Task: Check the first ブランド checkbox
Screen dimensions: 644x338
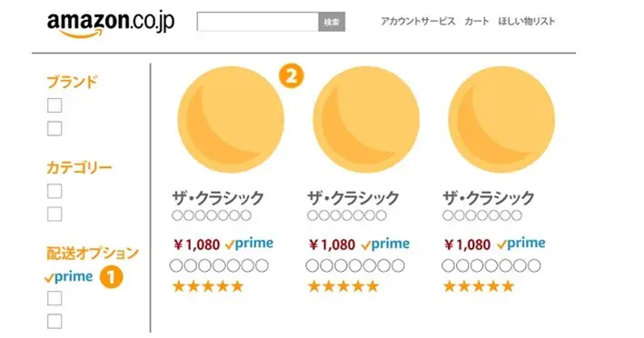Action: pos(54,105)
